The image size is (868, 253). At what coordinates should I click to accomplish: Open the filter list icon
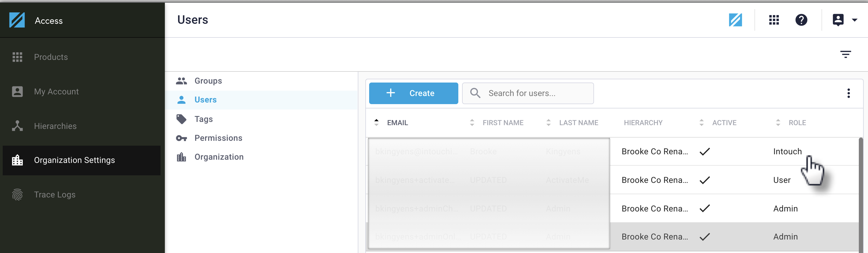(x=845, y=54)
